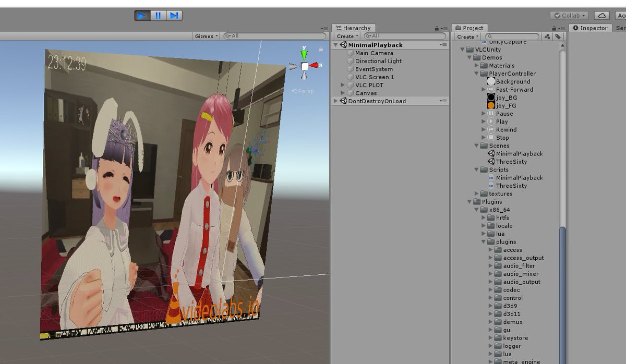Focus the Hierarchy search field
Image resolution: width=626 pixels, height=364 pixels.
(405, 36)
